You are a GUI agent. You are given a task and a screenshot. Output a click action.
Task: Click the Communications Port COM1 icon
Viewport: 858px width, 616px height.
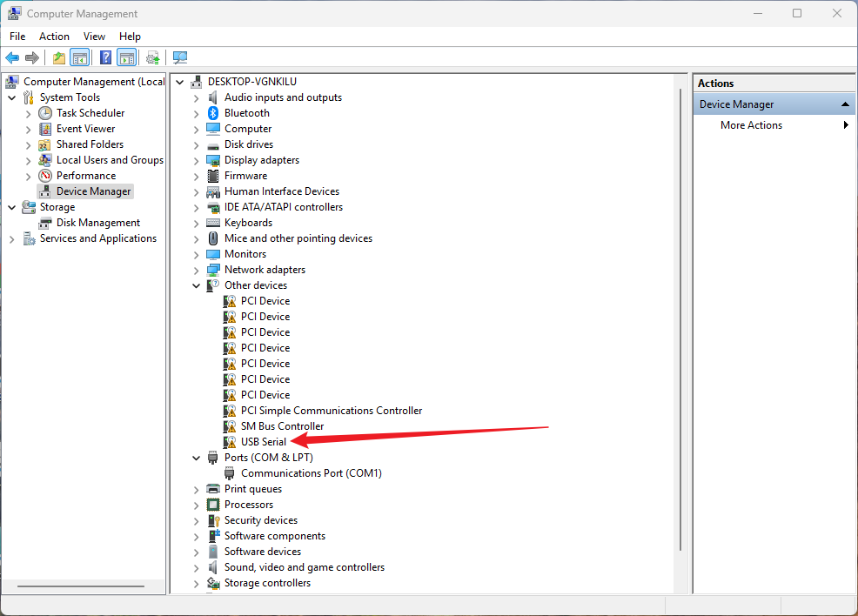229,474
